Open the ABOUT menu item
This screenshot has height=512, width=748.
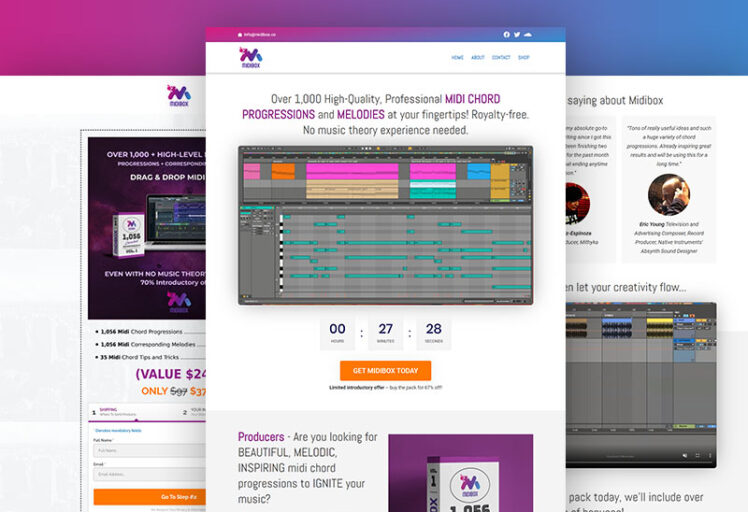478,58
